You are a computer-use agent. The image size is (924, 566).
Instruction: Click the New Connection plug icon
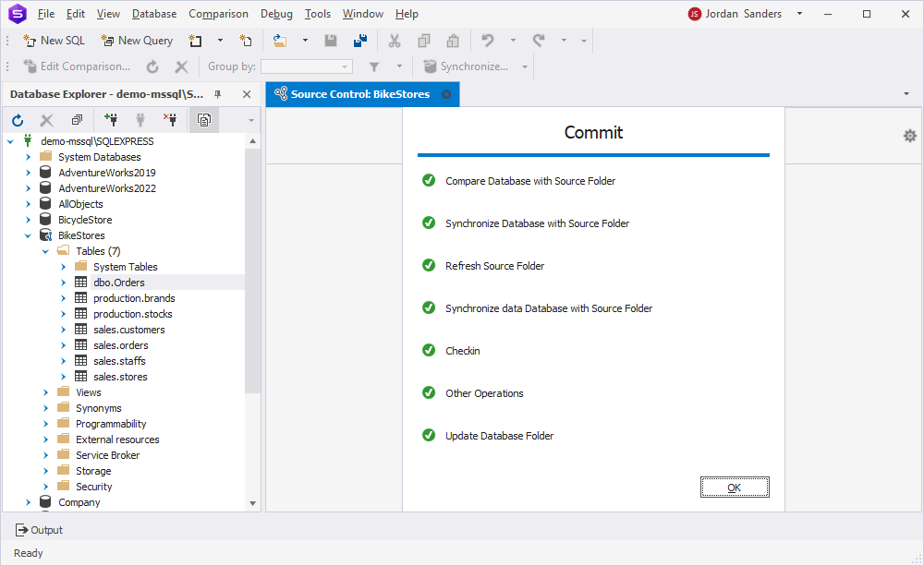[x=110, y=120]
